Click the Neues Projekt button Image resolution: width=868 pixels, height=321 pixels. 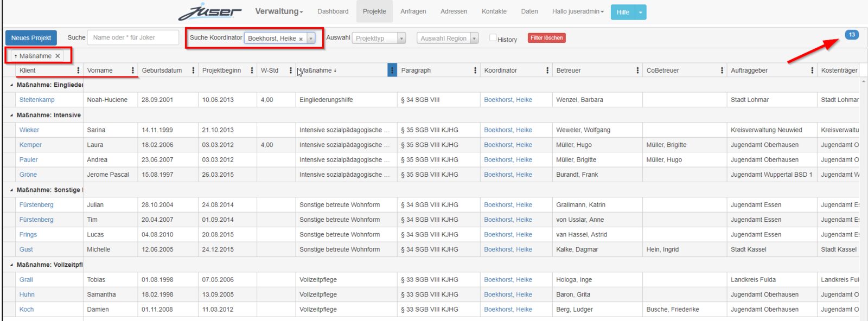click(31, 38)
